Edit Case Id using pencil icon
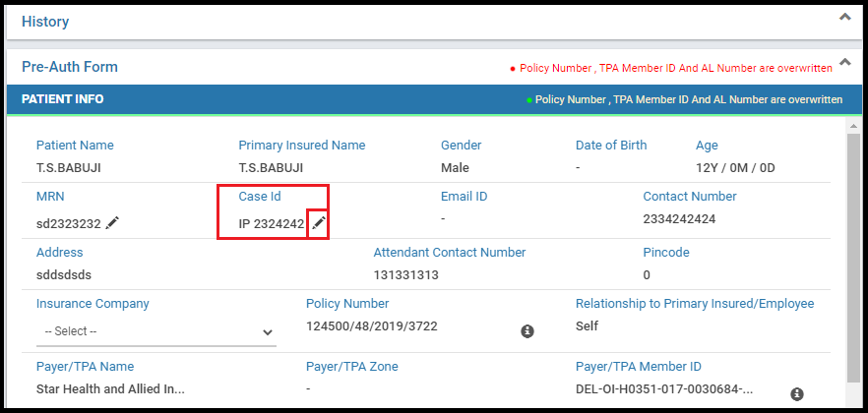Image resolution: width=868 pixels, height=413 pixels. [x=318, y=223]
